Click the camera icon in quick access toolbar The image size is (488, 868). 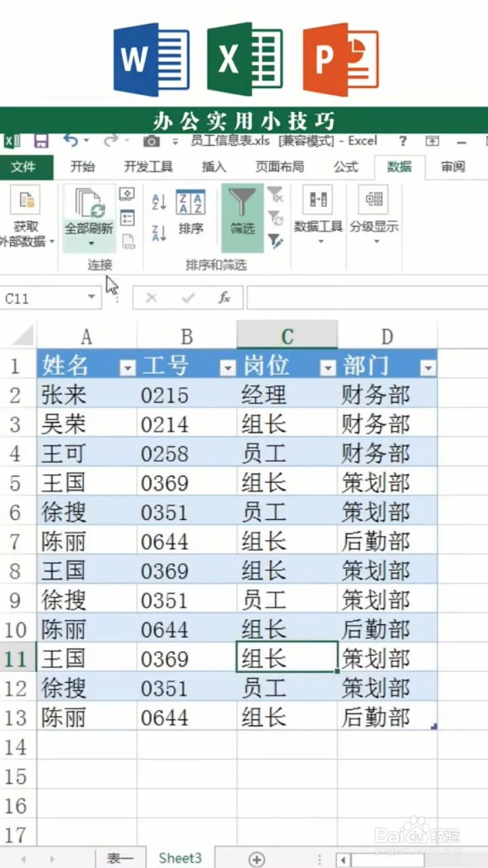[x=151, y=141]
